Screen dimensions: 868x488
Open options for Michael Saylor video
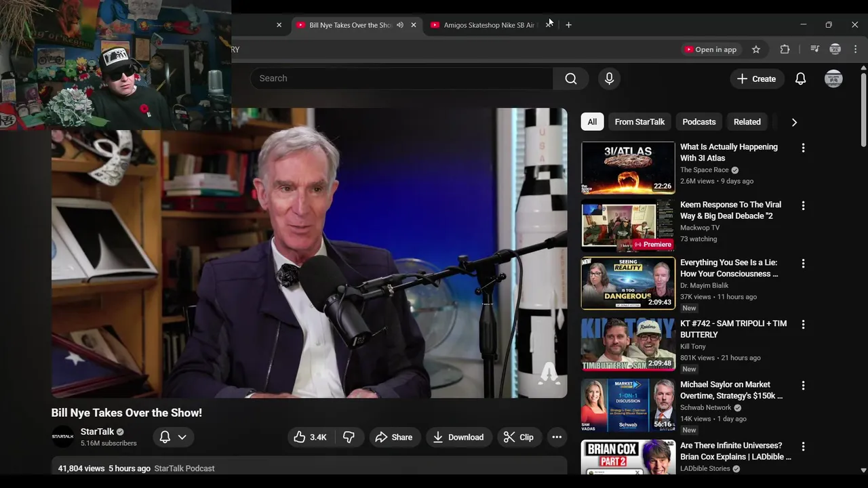point(803,386)
